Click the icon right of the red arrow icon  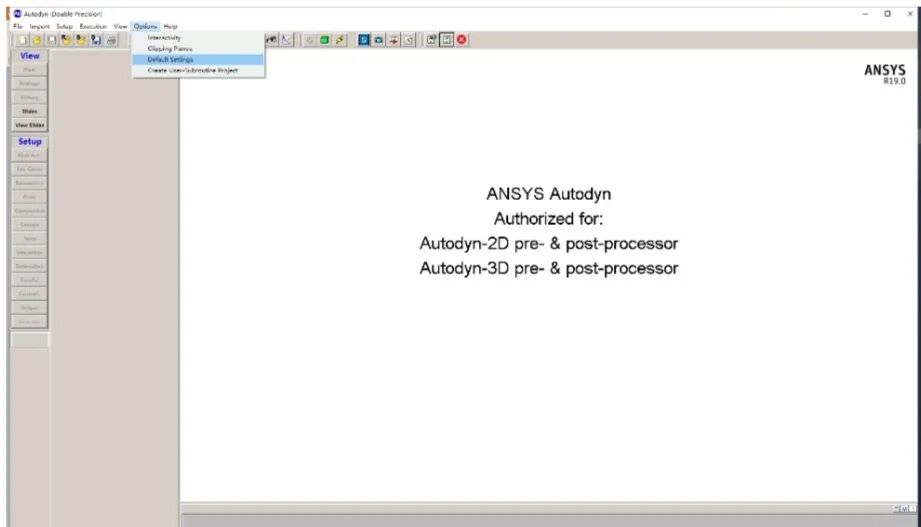pyautogui.click(x=409, y=40)
